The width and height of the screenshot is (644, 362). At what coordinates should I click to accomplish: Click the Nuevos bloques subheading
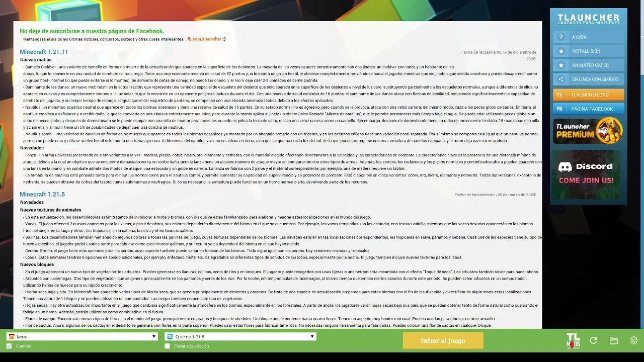(37, 264)
